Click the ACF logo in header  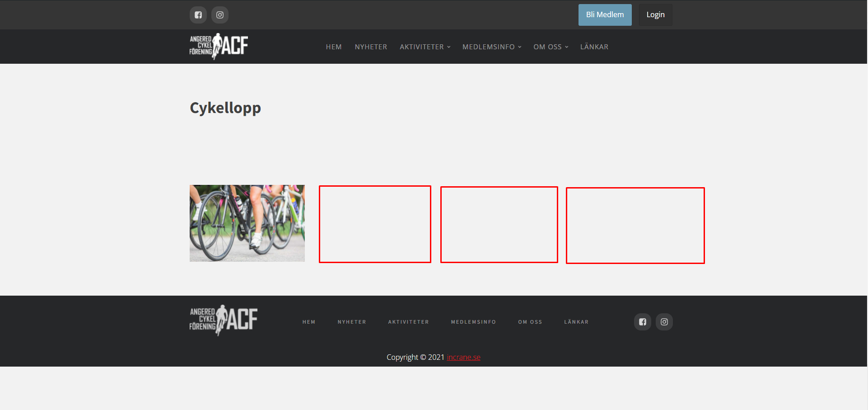tap(219, 46)
